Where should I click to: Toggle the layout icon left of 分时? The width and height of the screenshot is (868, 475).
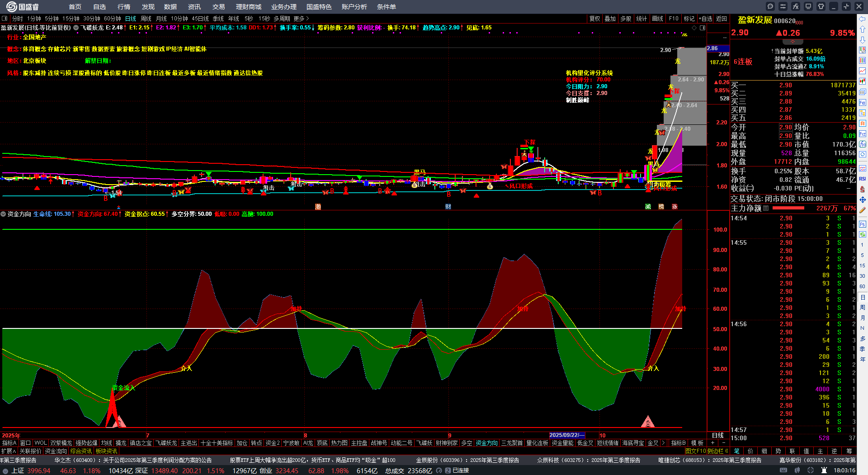(x=5, y=19)
